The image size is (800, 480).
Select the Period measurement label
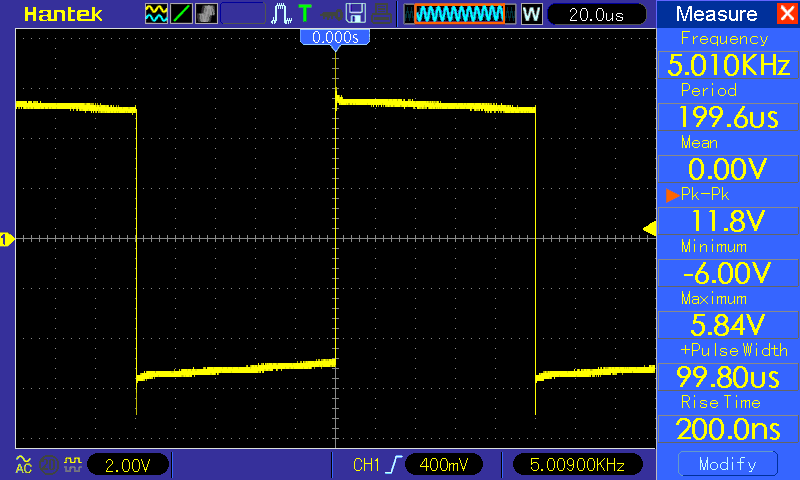click(709, 90)
